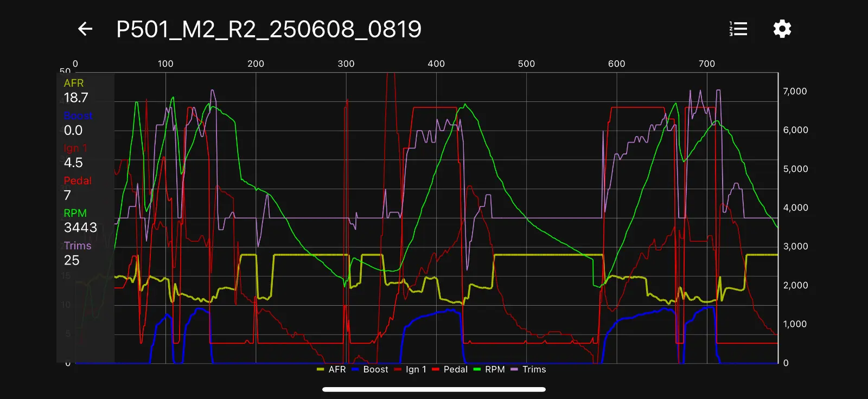868x399 pixels.
Task: Hide RPM series via legend label
Action: point(495,369)
